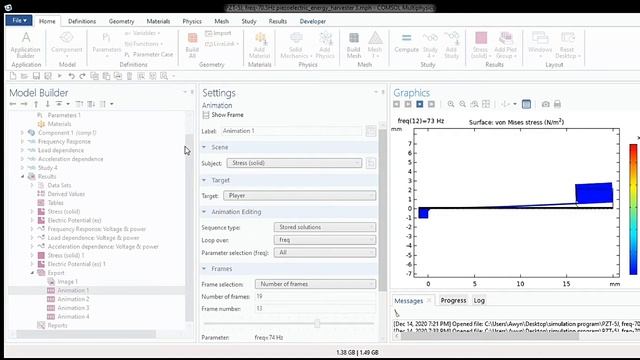
Task: Switch to Geometry ribbon tab
Action: 121,21
